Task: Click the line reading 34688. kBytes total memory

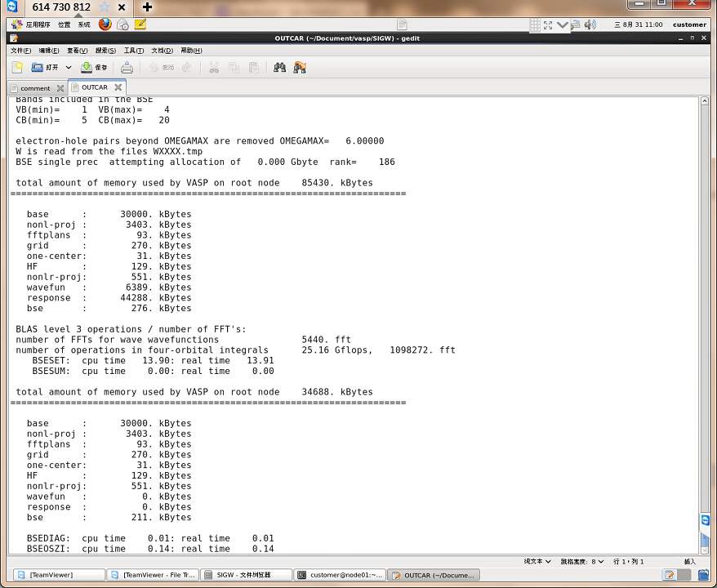Action: tap(194, 392)
